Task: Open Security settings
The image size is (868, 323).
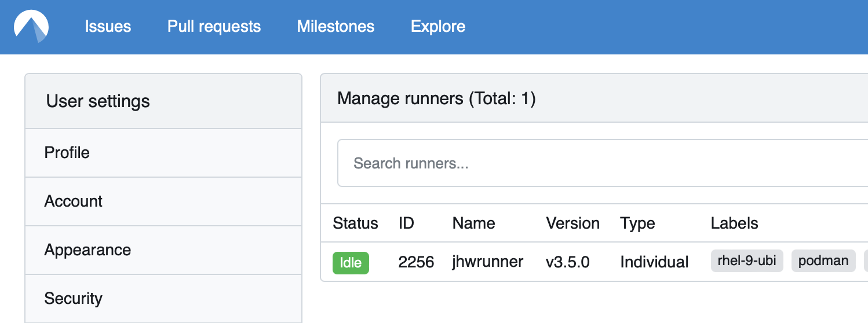Action: (x=163, y=299)
